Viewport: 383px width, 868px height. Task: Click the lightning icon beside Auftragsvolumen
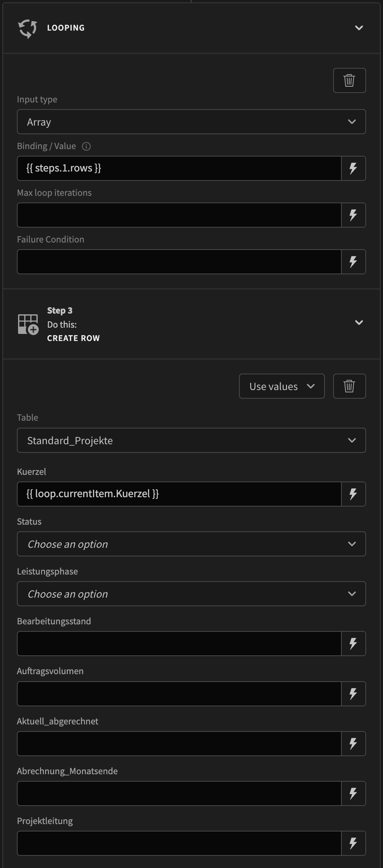(x=353, y=693)
